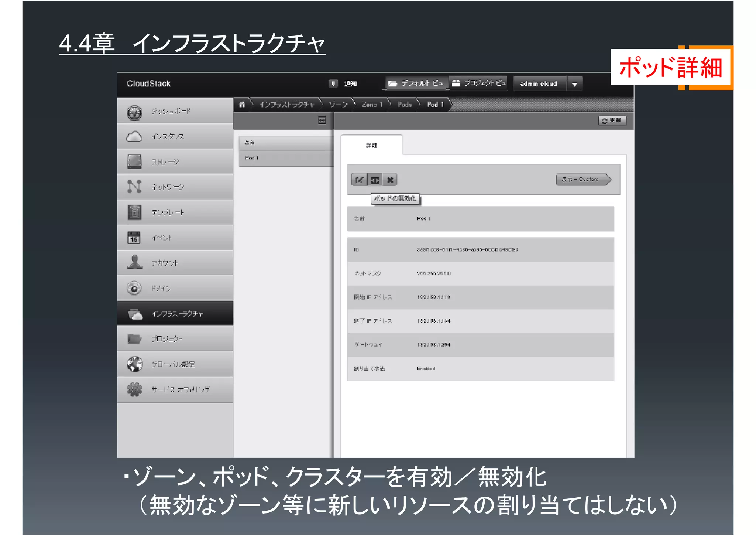Click Pods in breadcrumb

[x=405, y=105]
